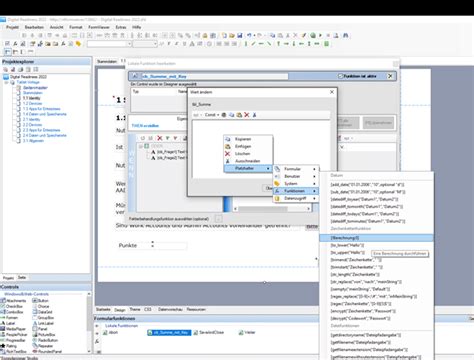Select the Rating control in Controls panel
The image size is (474, 360).
pos(8,346)
